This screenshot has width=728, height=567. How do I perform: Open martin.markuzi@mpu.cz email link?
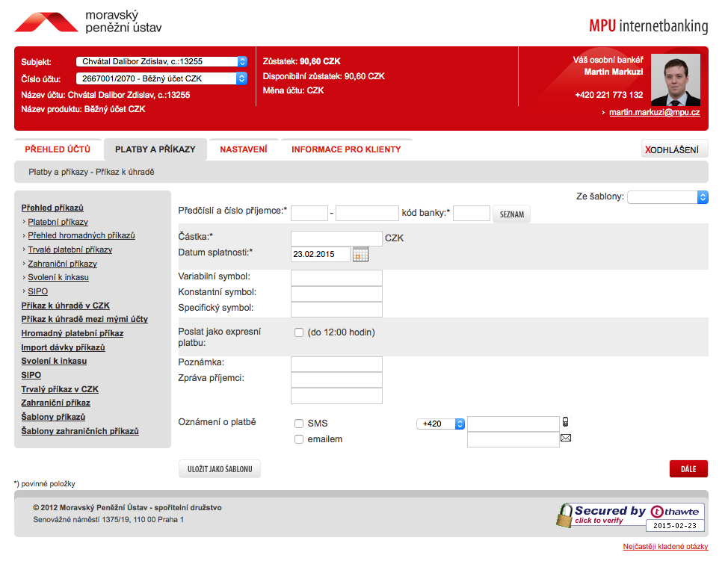(654, 112)
